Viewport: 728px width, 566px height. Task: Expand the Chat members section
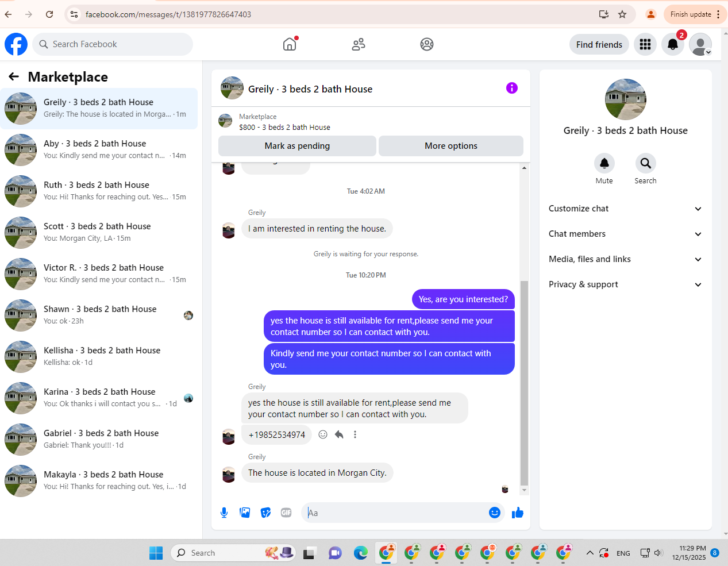pyautogui.click(x=625, y=234)
